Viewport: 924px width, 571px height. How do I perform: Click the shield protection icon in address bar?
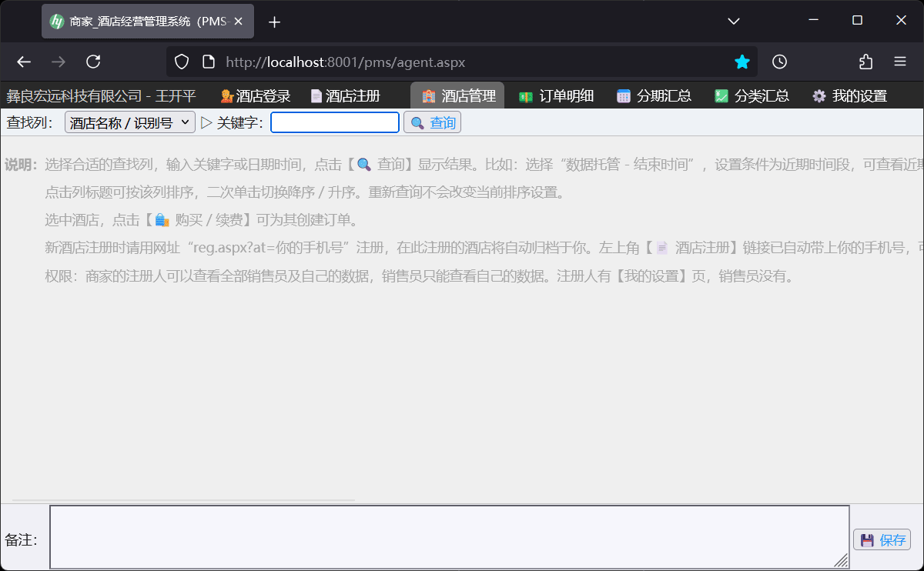pyautogui.click(x=182, y=62)
